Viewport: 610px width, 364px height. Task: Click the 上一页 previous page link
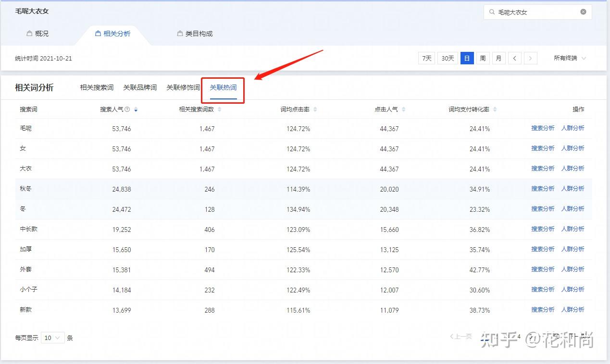pyautogui.click(x=461, y=337)
